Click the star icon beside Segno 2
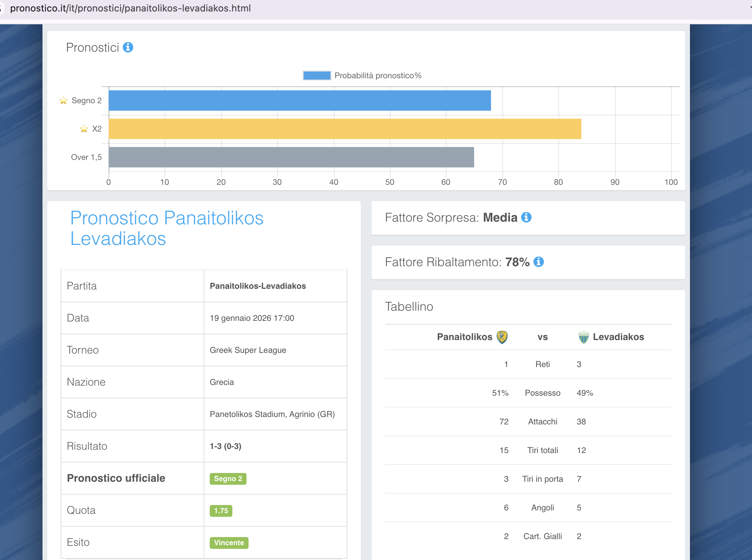This screenshot has height=560, width=752. pos(63,101)
